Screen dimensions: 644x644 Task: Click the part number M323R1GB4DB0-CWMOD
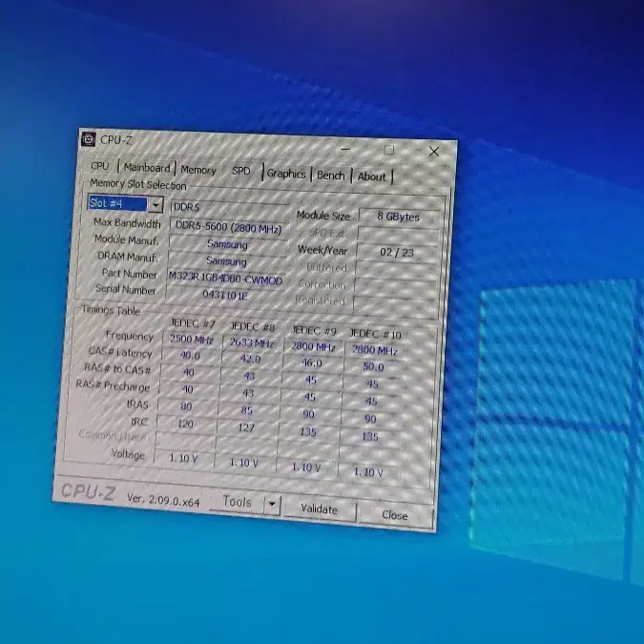pyautogui.click(x=225, y=278)
